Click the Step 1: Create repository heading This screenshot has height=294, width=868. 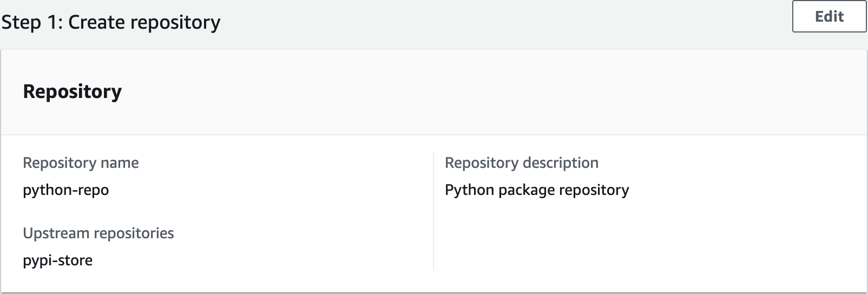[x=111, y=22]
